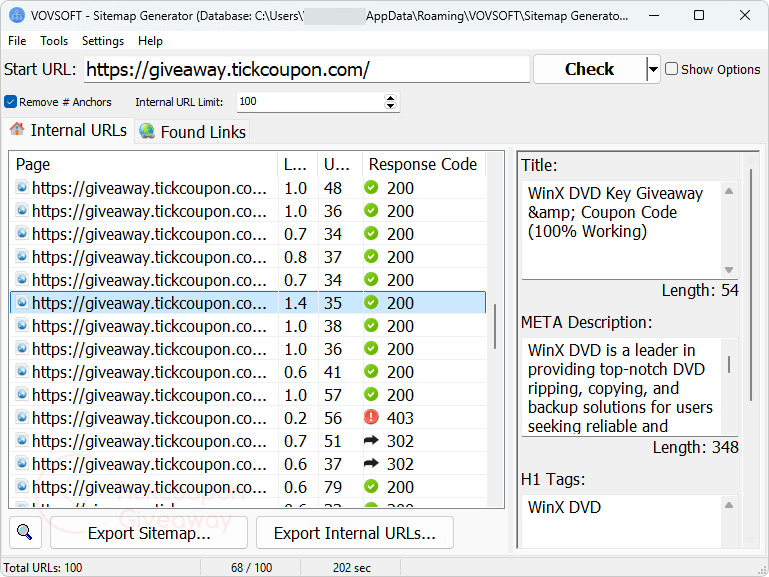Open the Check button dropdown arrow
The height and width of the screenshot is (577, 769).
[653, 70]
